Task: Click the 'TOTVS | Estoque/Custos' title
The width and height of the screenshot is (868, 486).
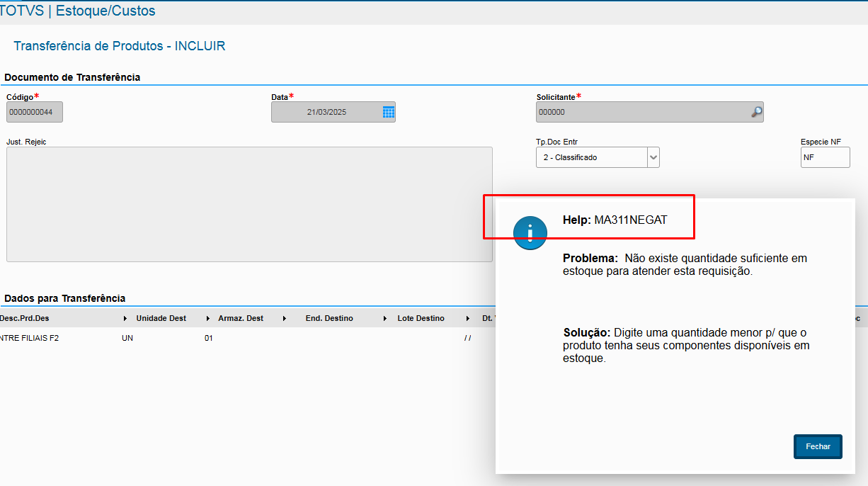Action: pyautogui.click(x=78, y=11)
